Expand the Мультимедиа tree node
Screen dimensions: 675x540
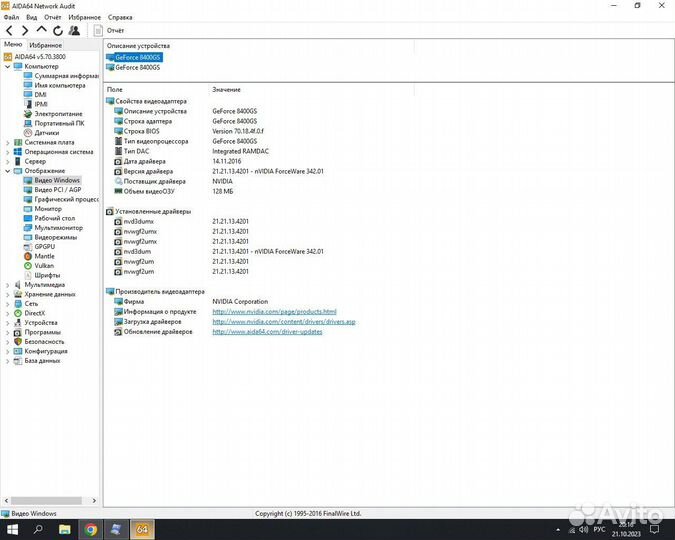(x=8, y=284)
